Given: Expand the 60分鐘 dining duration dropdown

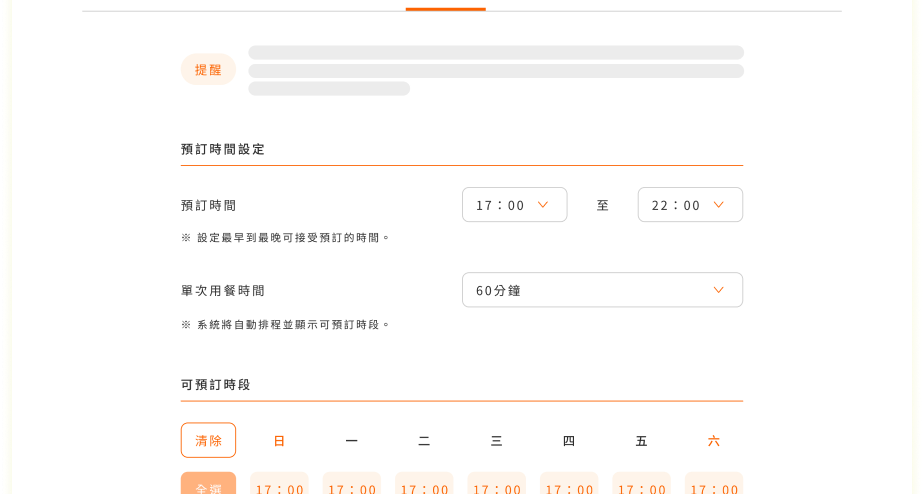Looking at the screenshot, I should (602, 290).
